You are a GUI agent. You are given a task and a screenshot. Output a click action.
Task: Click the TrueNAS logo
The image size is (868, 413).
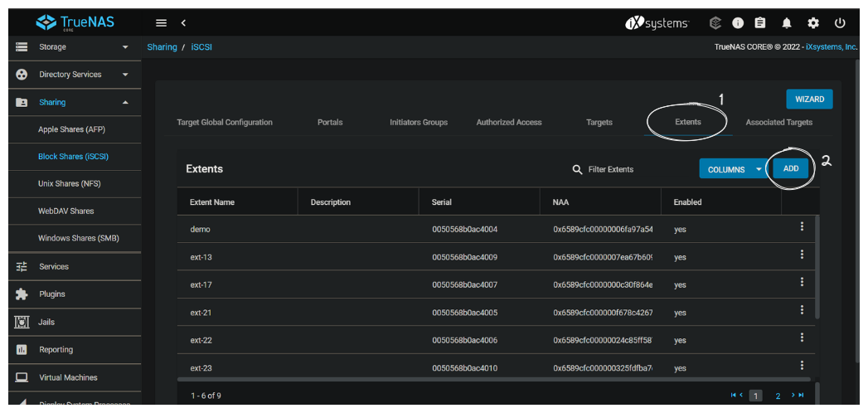(75, 22)
